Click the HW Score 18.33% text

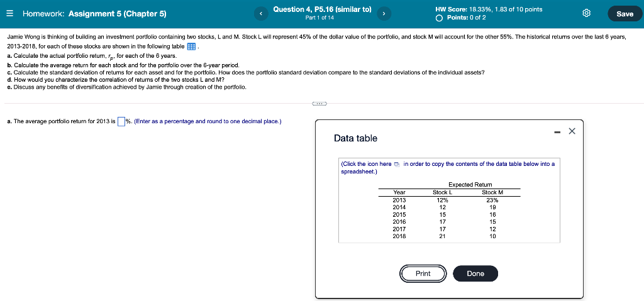(x=489, y=9)
